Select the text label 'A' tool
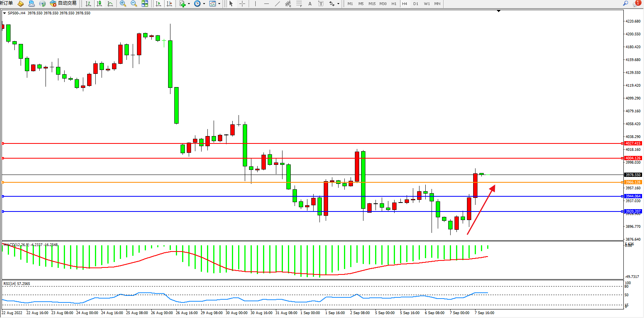644x318 pixels. point(310,3)
